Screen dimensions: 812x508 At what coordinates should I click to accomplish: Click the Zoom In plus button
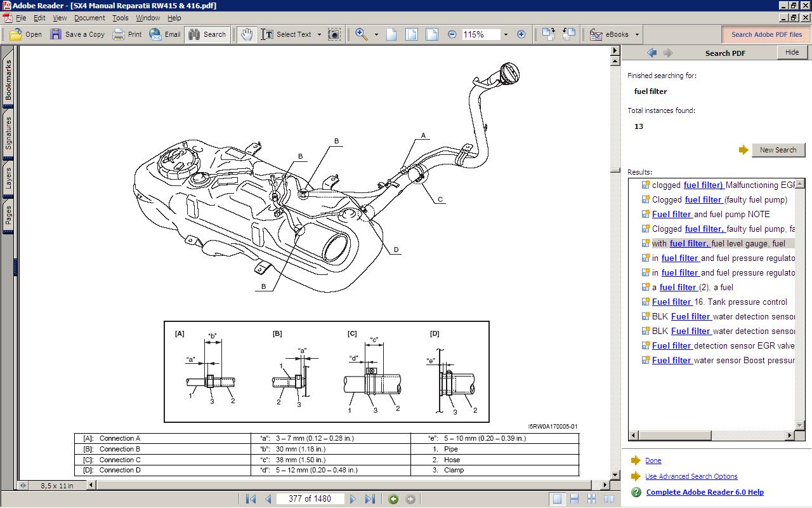click(521, 34)
